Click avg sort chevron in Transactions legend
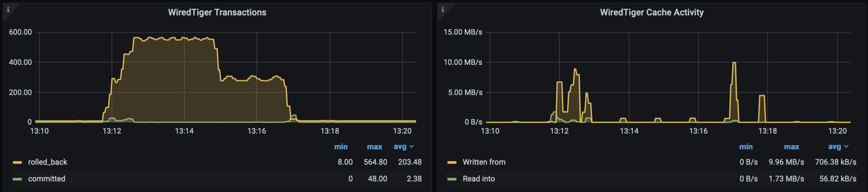This screenshot has width=868, height=192. [x=412, y=146]
